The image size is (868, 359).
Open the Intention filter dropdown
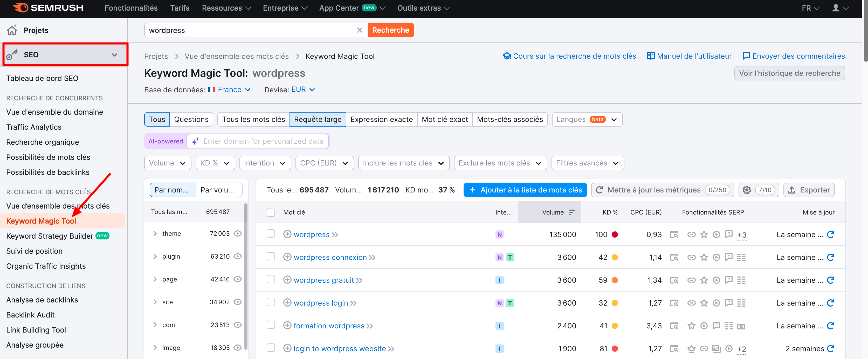pyautogui.click(x=265, y=163)
